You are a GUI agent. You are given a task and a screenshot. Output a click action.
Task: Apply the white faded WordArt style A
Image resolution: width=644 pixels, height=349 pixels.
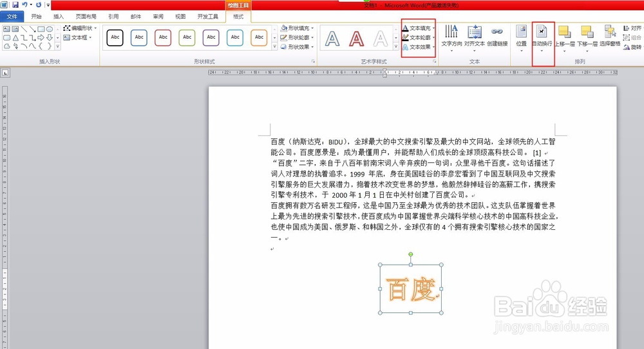pyautogui.click(x=381, y=39)
